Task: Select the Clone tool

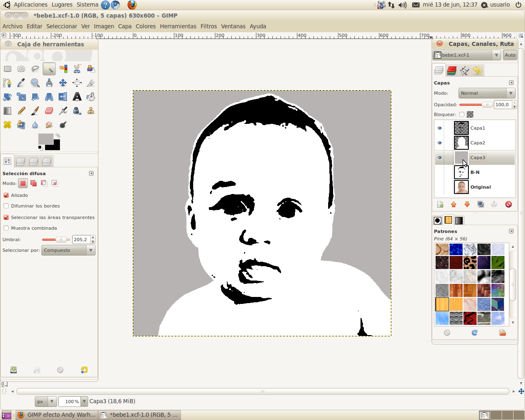Action: pyautogui.click(x=91, y=111)
